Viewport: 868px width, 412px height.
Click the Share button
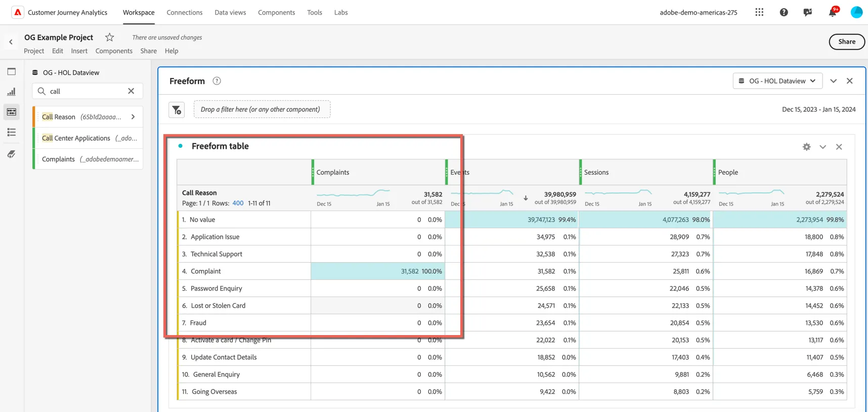(847, 42)
